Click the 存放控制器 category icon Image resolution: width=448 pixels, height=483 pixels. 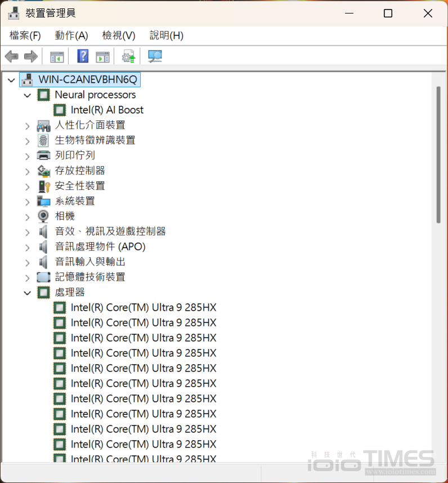(43, 171)
